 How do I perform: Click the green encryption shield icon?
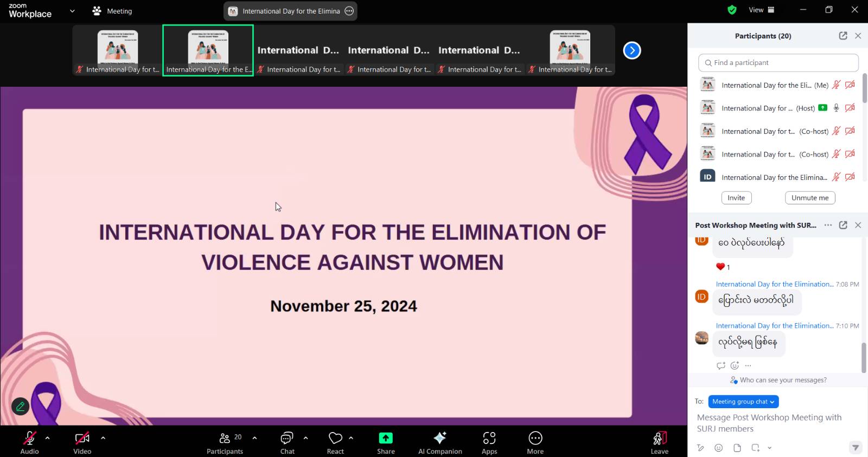tap(732, 10)
